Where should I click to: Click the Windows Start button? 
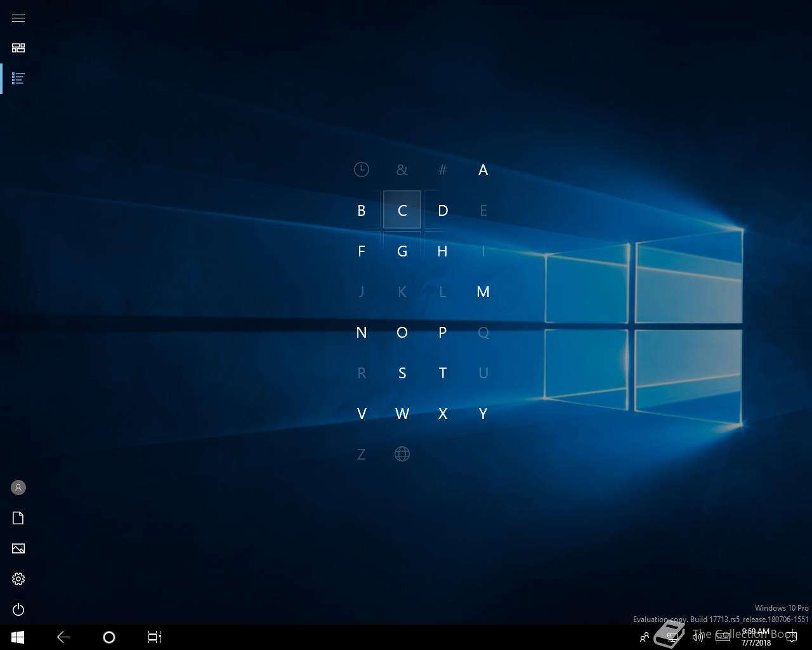point(18,637)
